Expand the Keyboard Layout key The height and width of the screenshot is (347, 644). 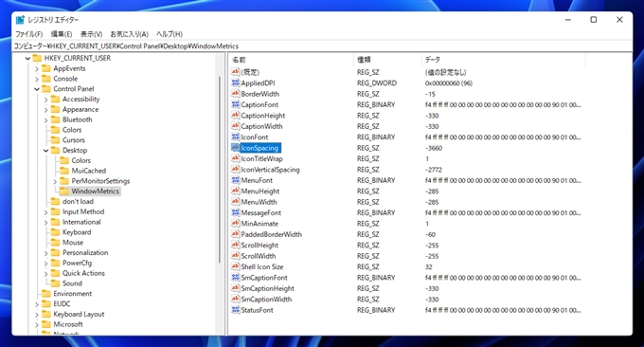(x=37, y=315)
